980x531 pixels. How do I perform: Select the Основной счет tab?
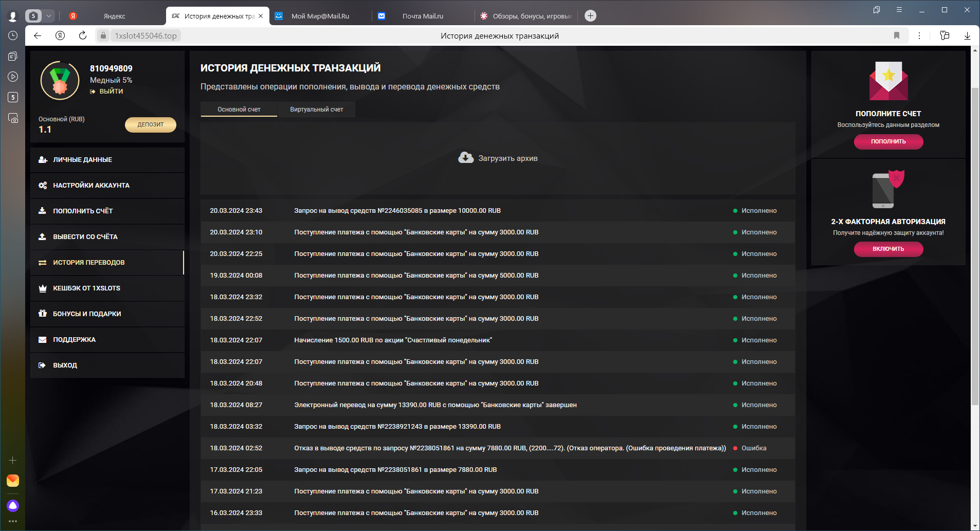pos(239,109)
